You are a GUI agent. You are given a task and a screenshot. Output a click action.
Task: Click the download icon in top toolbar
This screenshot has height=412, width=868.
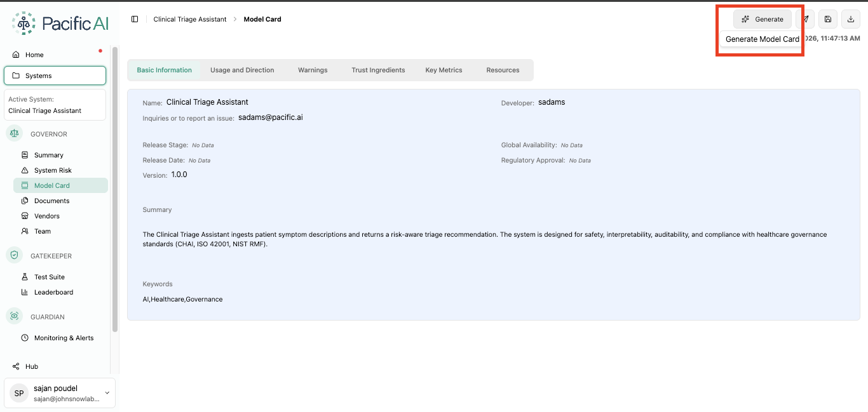(851, 19)
